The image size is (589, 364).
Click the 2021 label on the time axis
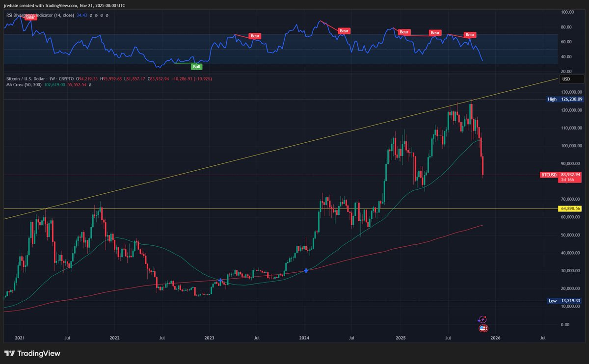point(19,338)
